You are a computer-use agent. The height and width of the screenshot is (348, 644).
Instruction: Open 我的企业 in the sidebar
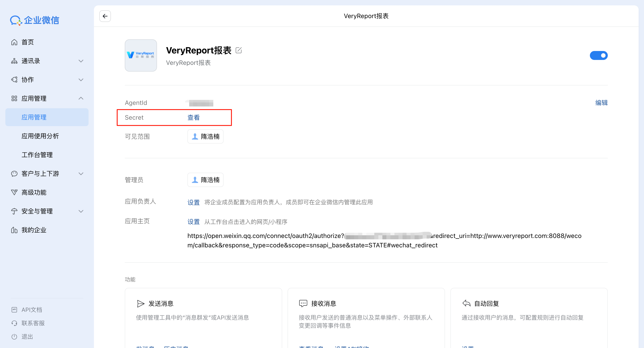[47, 230]
